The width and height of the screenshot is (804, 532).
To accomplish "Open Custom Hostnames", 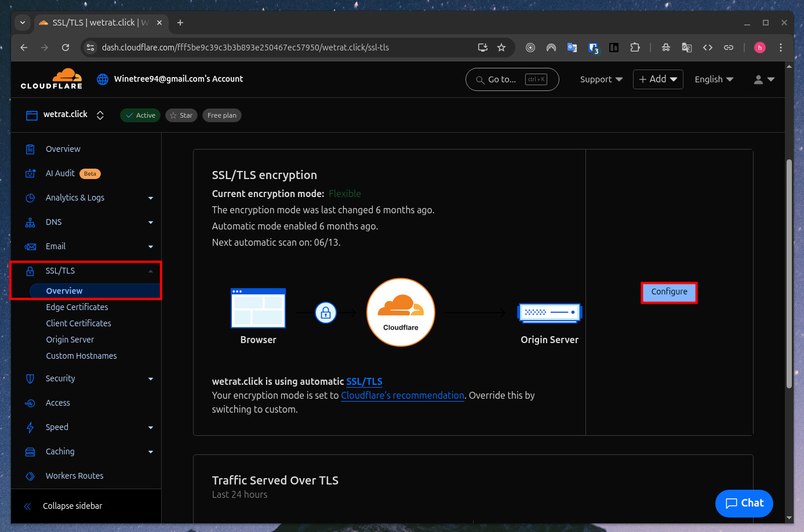I will coord(82,356).
